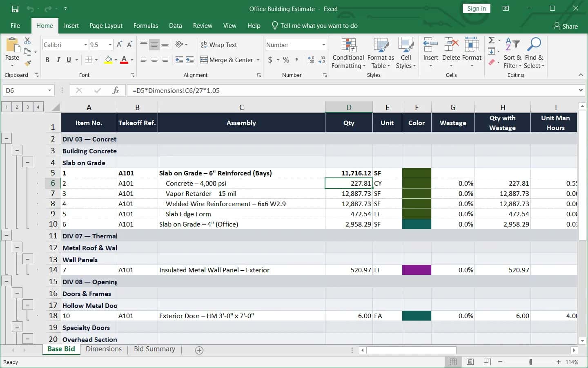This screenshot has height=368, width=588.
Task: Toggle Bold formatting
Action: coord(47,60)
